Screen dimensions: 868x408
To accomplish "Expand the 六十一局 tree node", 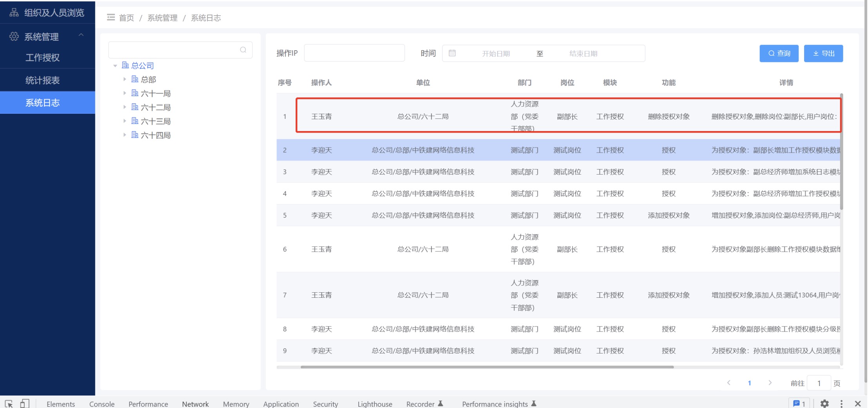I will (125, 93).
